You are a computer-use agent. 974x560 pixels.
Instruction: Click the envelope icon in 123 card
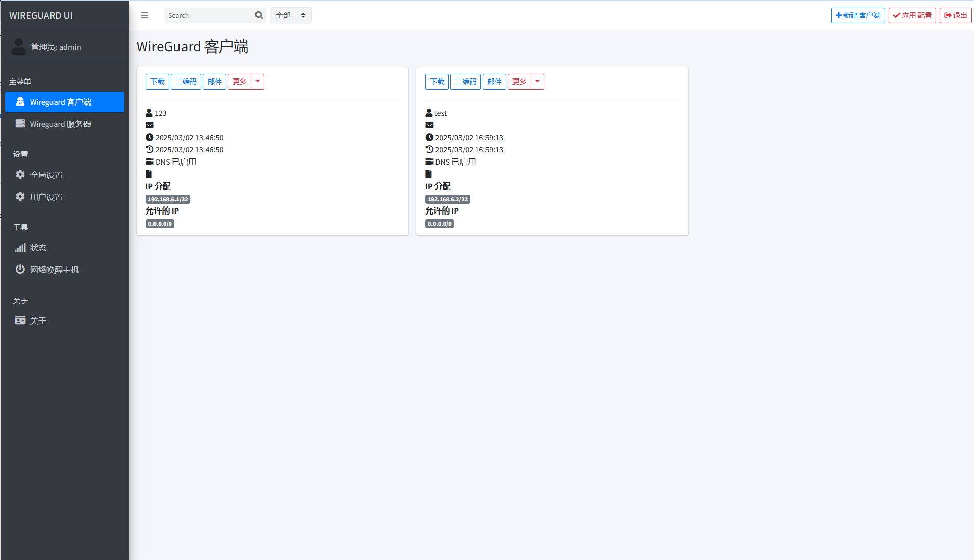coord(150,125)
